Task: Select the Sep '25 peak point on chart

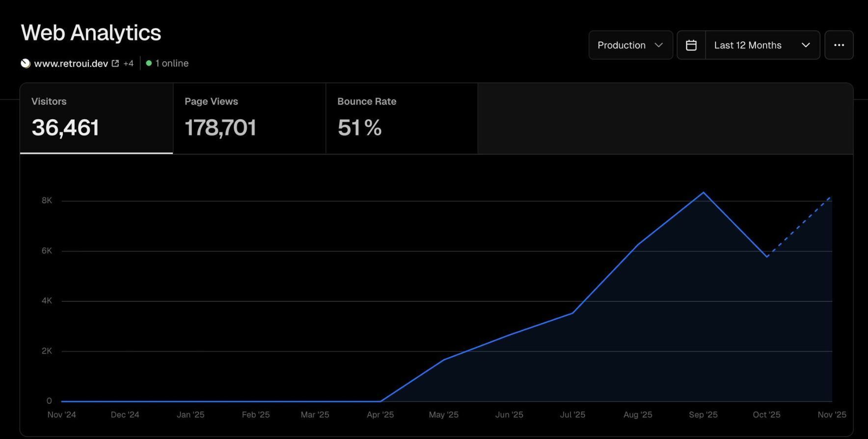Action: 703,192
